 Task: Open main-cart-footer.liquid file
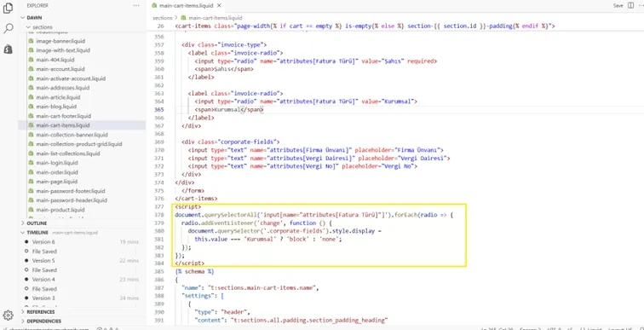click(x=63, y=116)
